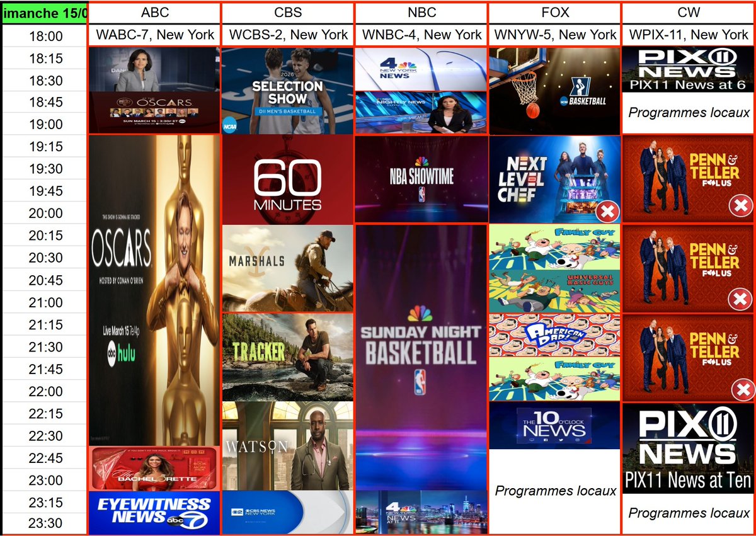Select the WCBS-2, New York station cell
Image resolution: width=756 pixels, height=536 pixels.
point(288,35)
